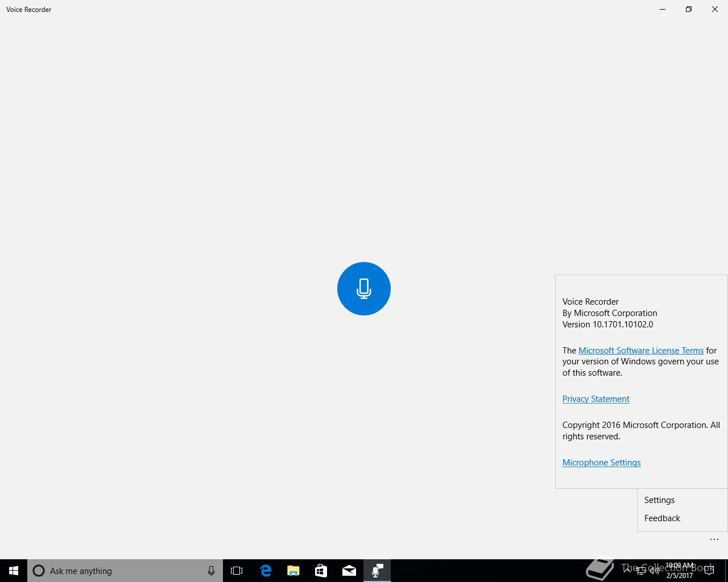Close the Voice Recorder window
Image resolution: width=728 pixels, height=582 pixels.
coord(715,9)
